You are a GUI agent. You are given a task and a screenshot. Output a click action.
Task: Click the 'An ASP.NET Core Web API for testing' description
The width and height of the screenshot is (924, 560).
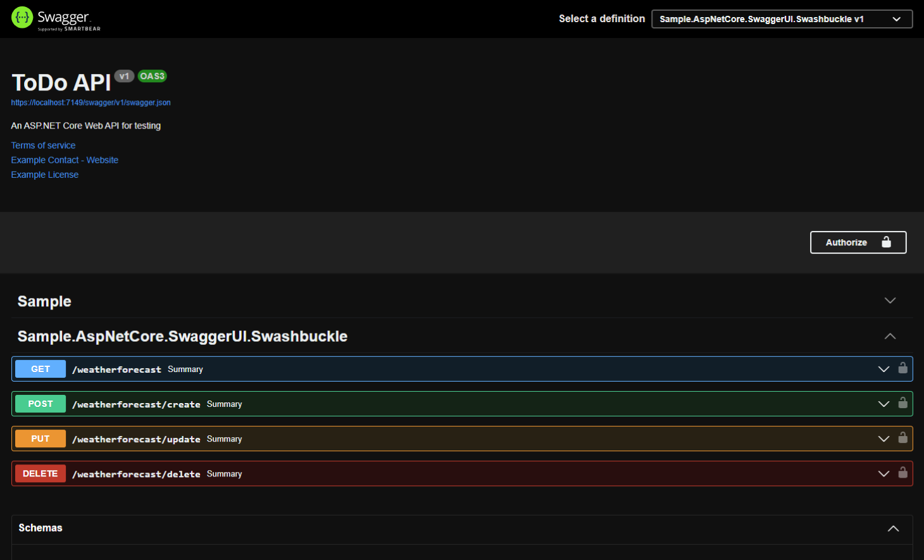(x=86, y=126)
